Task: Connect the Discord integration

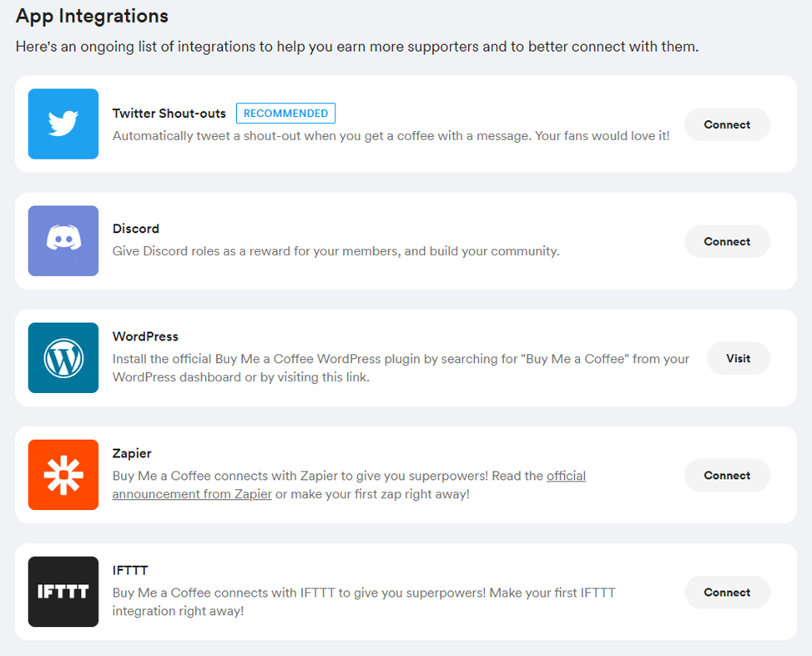Action: (727, 241)
